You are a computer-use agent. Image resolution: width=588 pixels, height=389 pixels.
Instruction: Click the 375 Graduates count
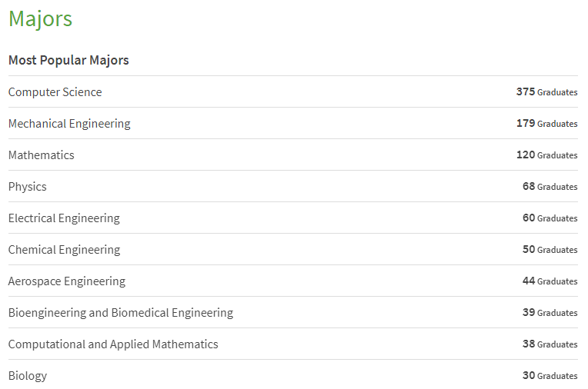pyautogui.click(x=546, y=91)
